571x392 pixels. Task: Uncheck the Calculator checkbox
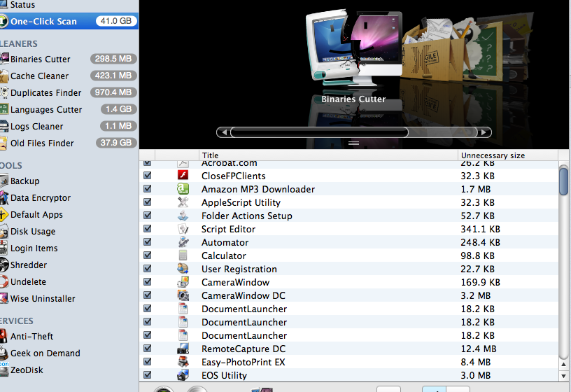(x=148, y=255)
